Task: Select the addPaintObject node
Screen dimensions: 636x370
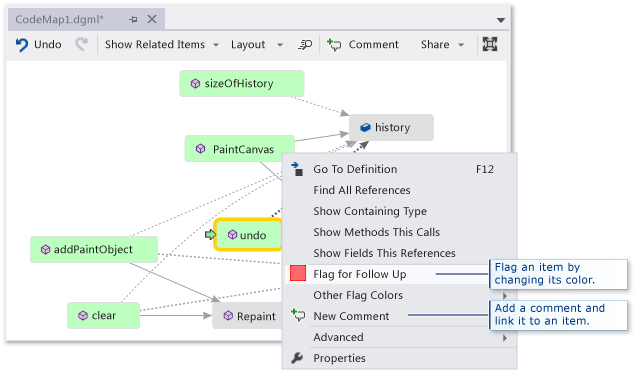Action: pos(94,250)
